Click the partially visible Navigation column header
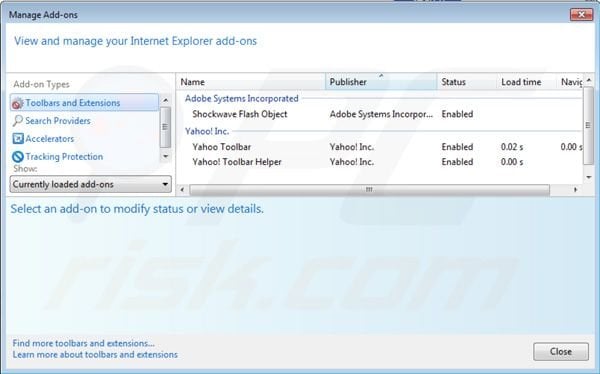 click(570, 82)
